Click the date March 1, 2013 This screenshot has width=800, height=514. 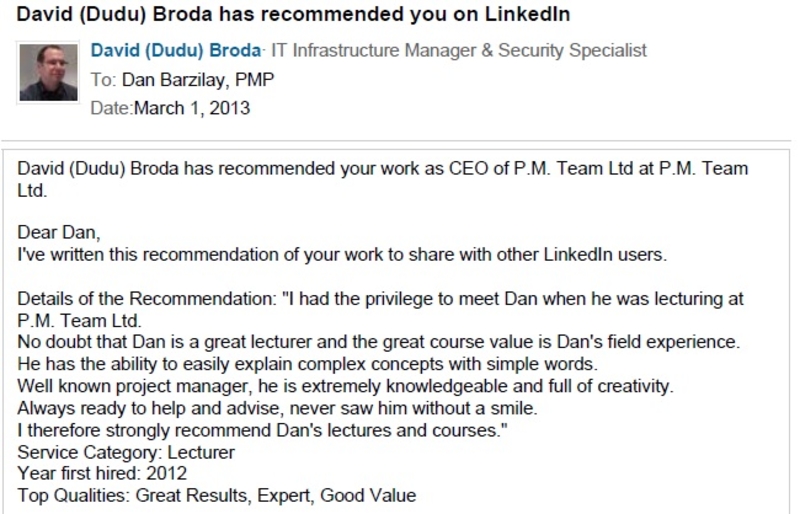pyautogui.click(x=192, y=108)
